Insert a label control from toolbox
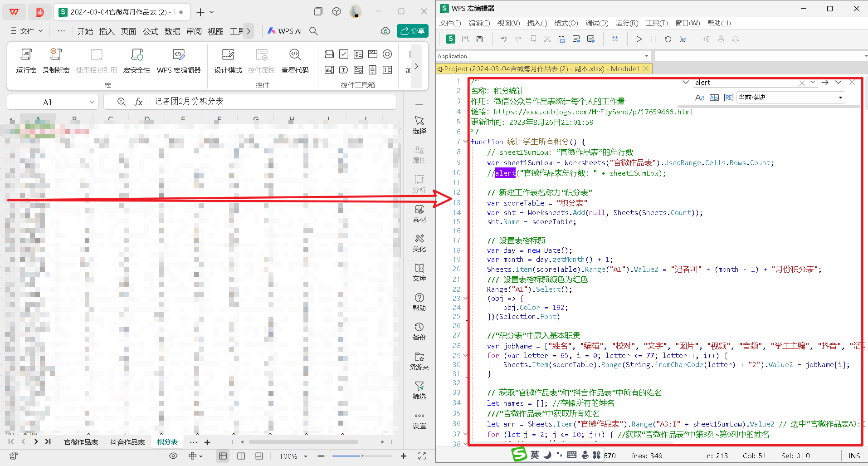This screenshot has height=466, width=868. (x=344, y=70)
